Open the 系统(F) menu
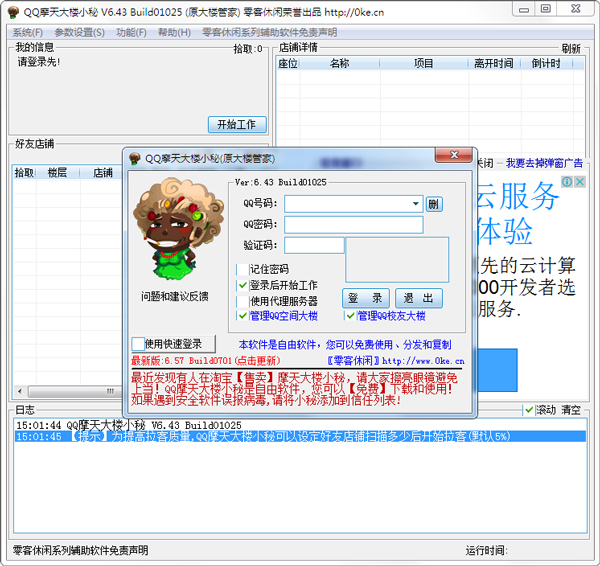This screenshot has height=566, width=600. pyautogui.click(x=28, y=33)
